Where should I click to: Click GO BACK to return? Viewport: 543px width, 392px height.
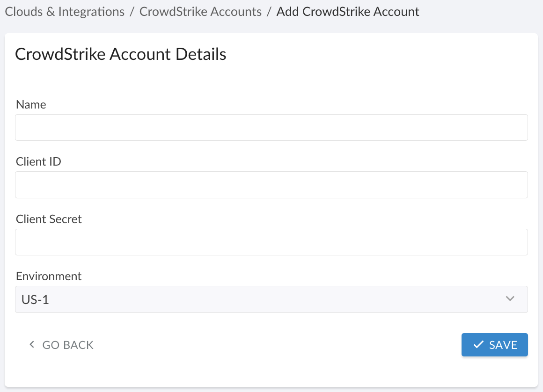pyautogui.click(x=67, y=344)
